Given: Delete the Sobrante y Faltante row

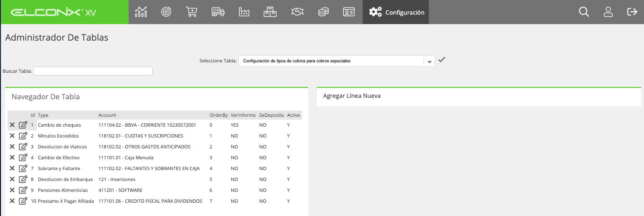Looking at the screenshot, I should pyautogui.click(x=12, y=168).
